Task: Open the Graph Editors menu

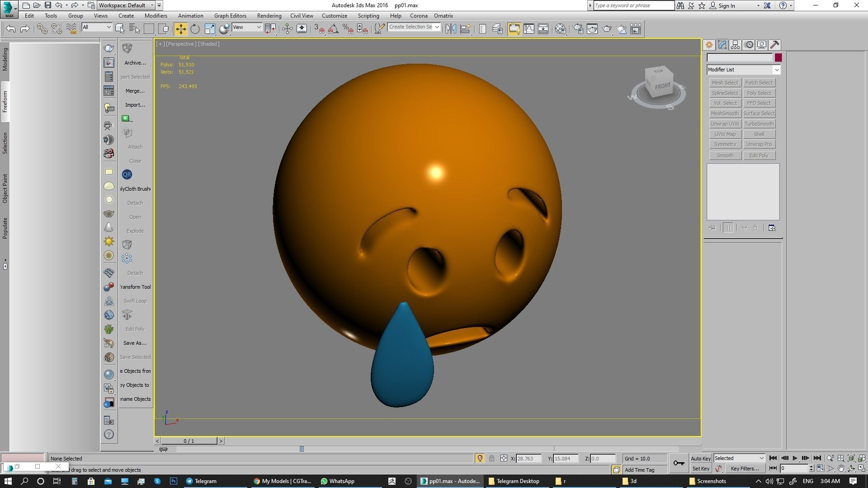Action: [230, 16]
